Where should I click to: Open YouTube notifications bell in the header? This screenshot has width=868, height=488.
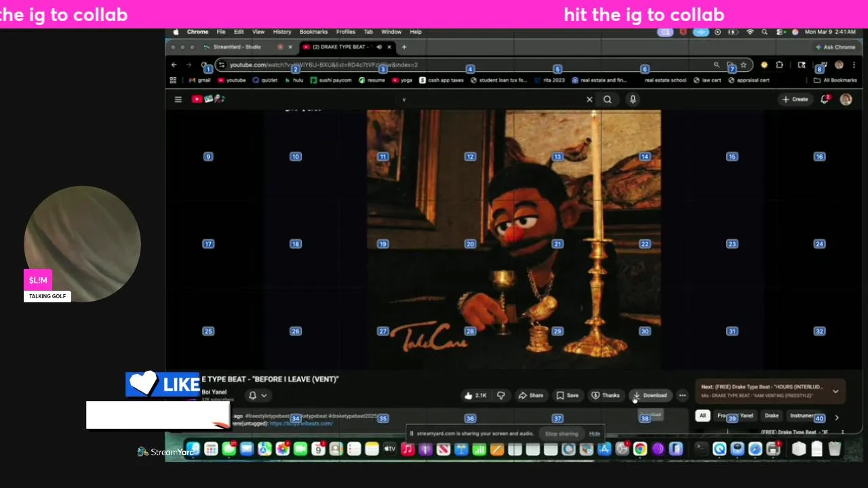point(825,99)
